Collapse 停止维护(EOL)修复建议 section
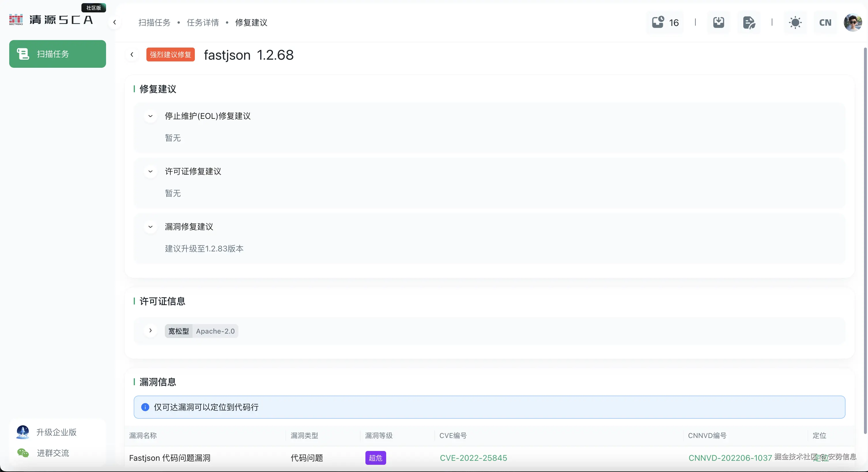868x472 pixels. coord(150,116)
